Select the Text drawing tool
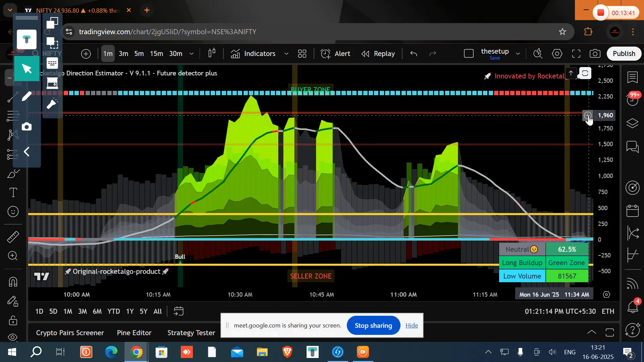The height and width of the screenshot is (362, 644). click(13, 192)
